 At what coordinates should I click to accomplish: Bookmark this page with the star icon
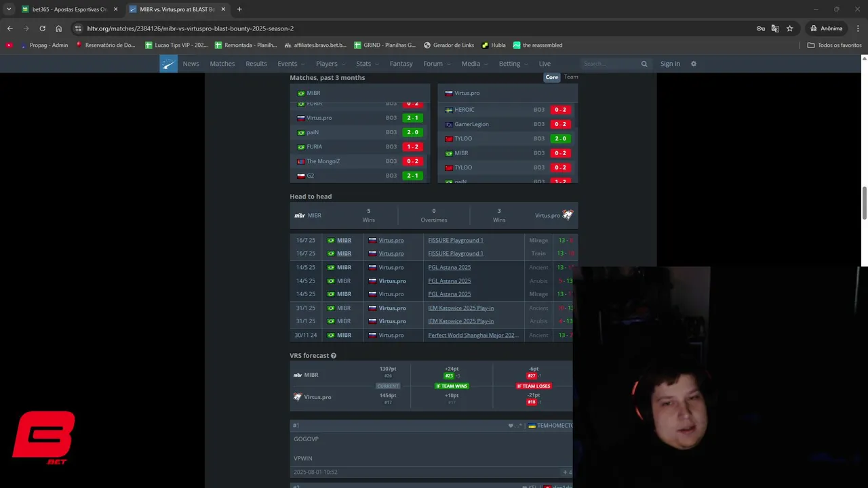coord(789,28)
